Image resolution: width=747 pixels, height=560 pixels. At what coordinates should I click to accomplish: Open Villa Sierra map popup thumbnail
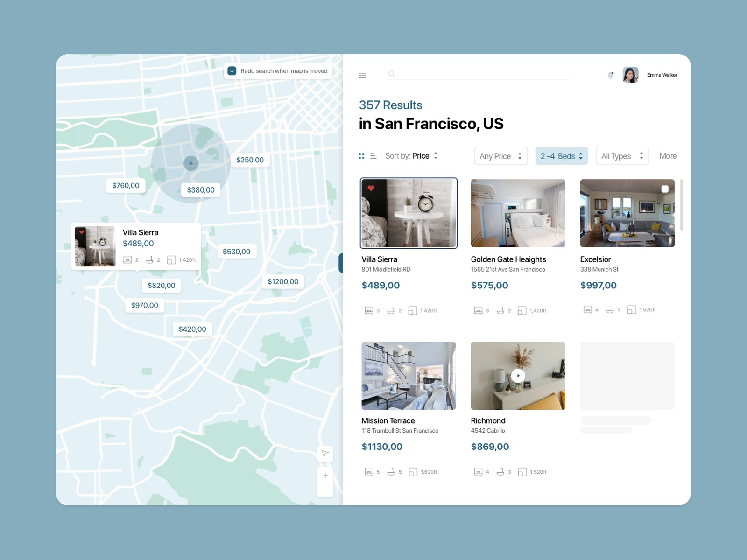coord(95,246)
